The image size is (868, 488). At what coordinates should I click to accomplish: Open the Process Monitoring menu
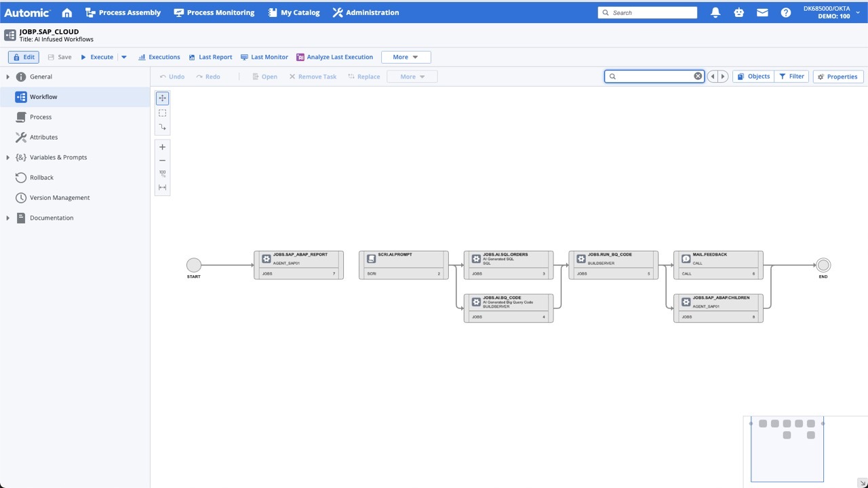(214, 12)
